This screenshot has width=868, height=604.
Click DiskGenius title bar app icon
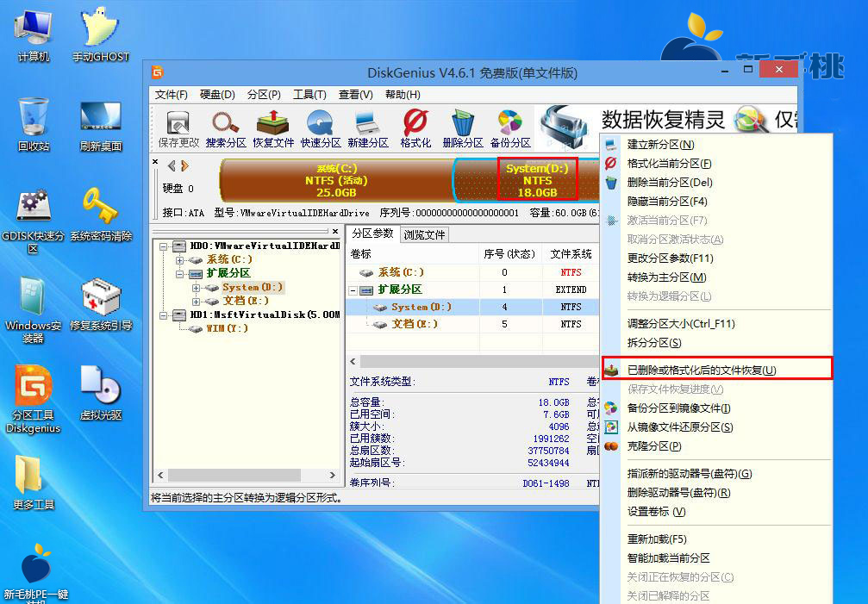(x=157, y=72)
